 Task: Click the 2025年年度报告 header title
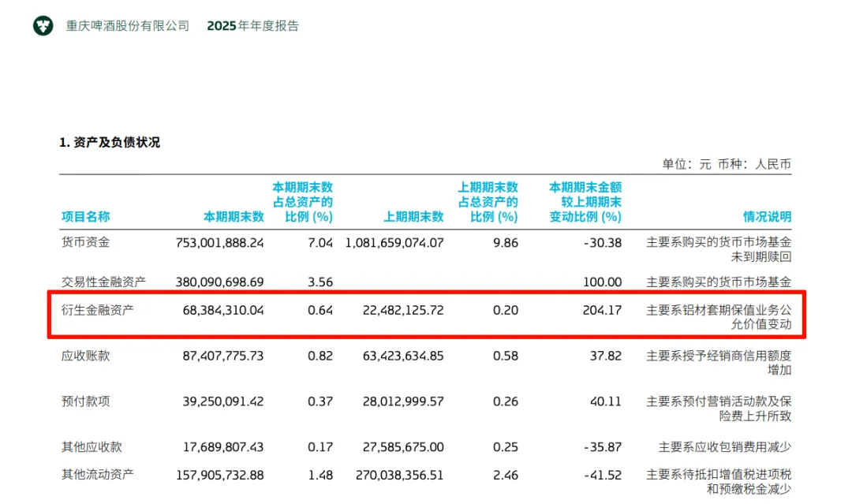click(252, 26)
